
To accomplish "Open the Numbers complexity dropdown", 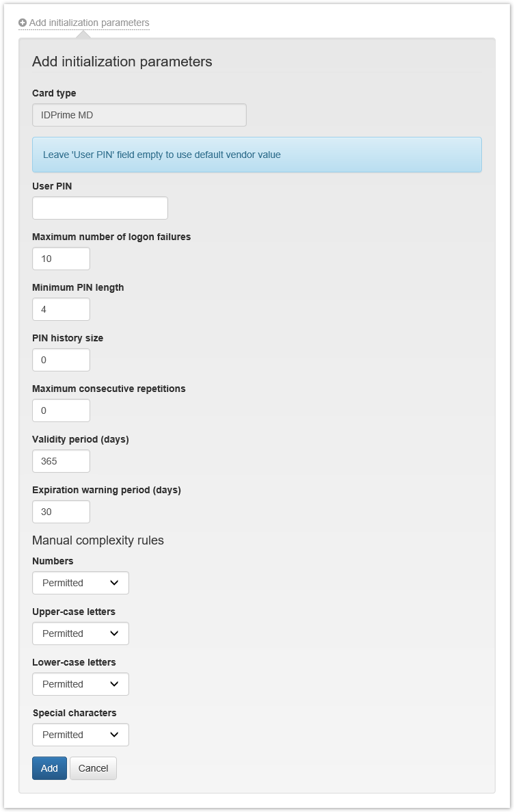I will (x=80, y=583).
